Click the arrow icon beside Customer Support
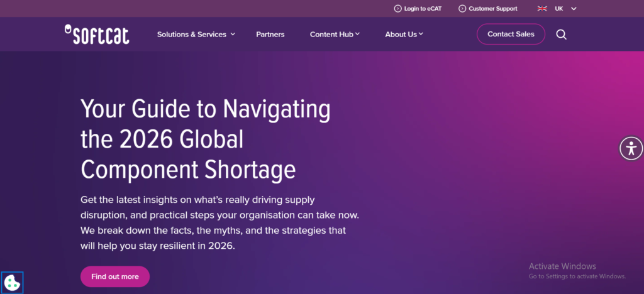The height and width of the screenshot is (294, 644). point(462,9)
